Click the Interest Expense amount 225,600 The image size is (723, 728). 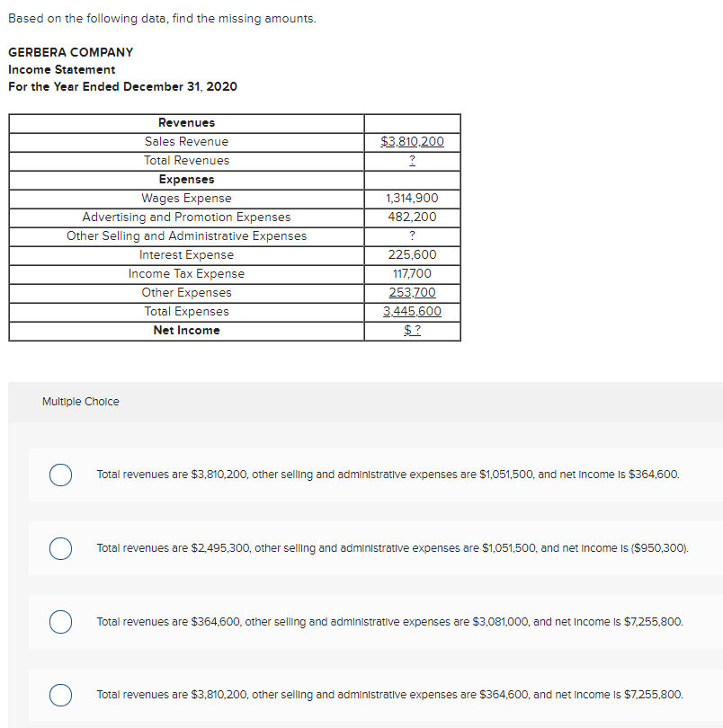point(412,254)
